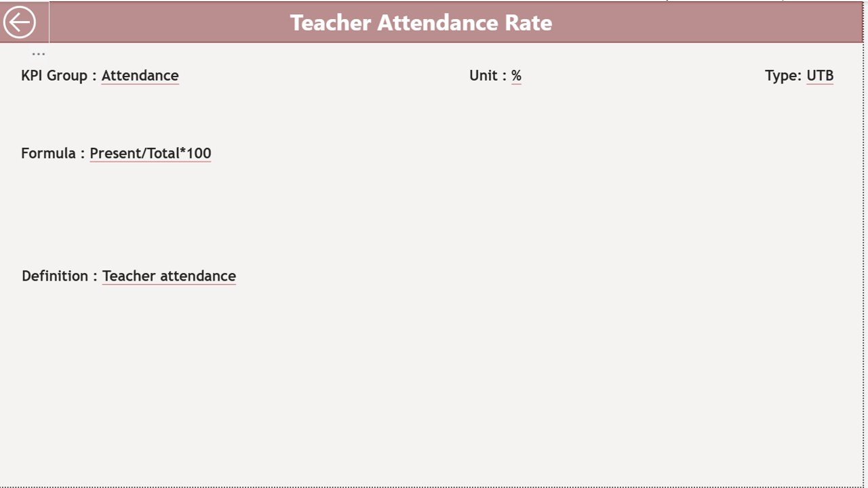This screenshot has width=868, height=488.
Task: Click the percent sign under Unit
Action: (x=515, y=75)
